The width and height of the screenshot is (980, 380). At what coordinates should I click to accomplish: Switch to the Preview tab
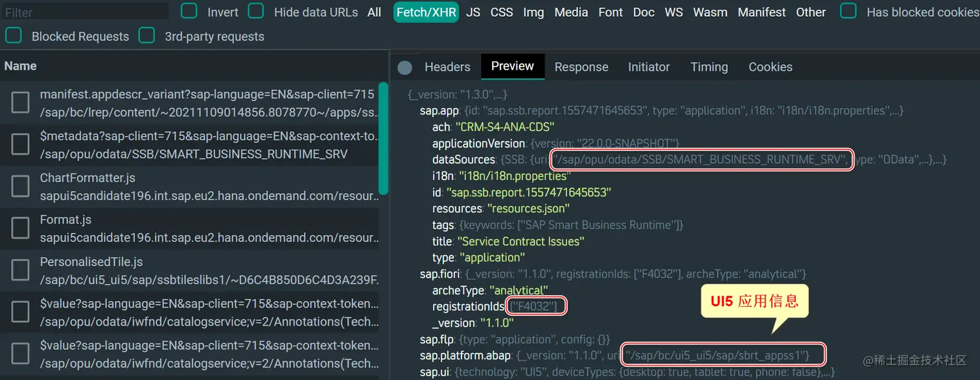point(513,66)
